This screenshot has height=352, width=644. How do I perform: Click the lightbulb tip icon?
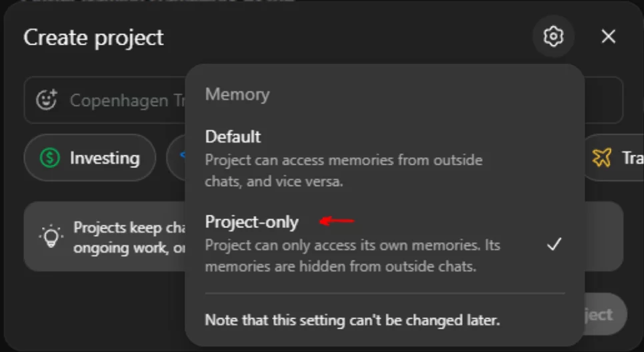51,236
